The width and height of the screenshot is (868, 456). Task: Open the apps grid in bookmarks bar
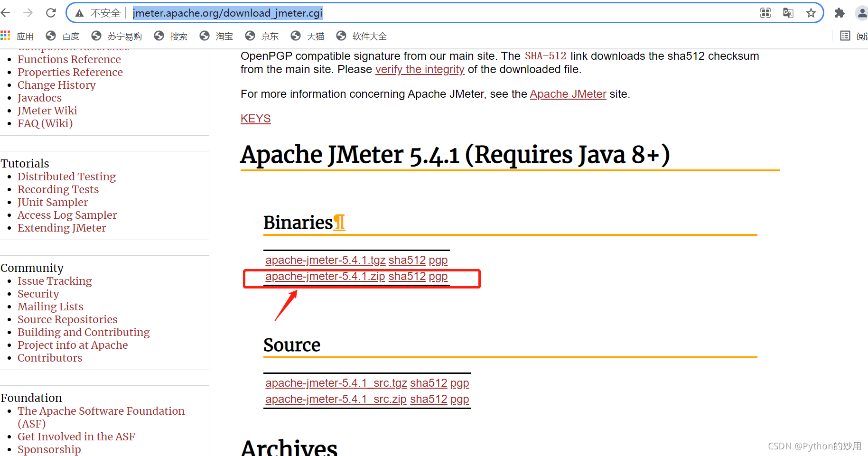(x=17, y=36)
